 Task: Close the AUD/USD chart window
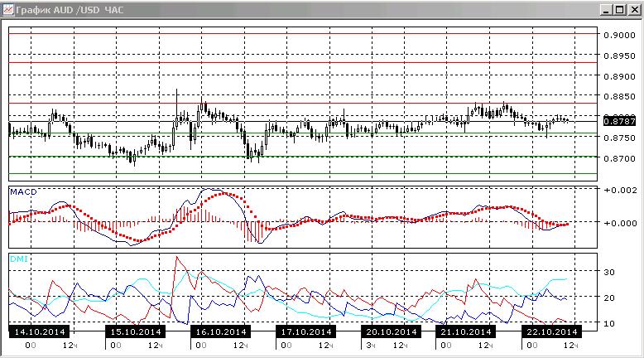[x=635, y=9]
